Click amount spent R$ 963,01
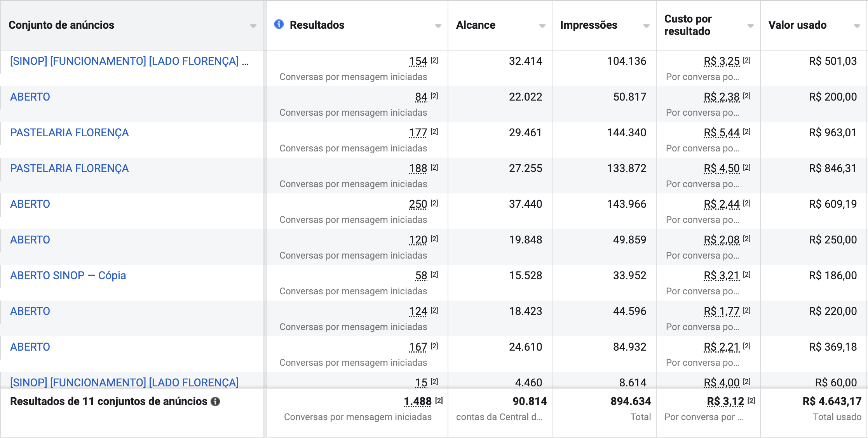This screenshot has height=438, width=868. tap(833, 133)
